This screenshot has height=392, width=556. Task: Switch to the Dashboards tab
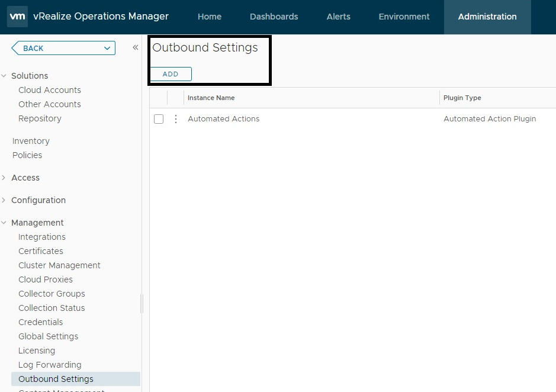pyautogui.click(x=274, y=17)
